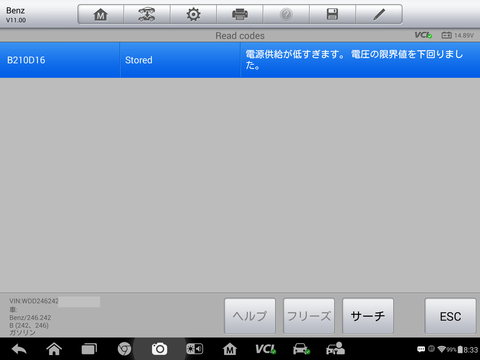Open the help question mark icon
480x360 pixels.
coord(286,14)
